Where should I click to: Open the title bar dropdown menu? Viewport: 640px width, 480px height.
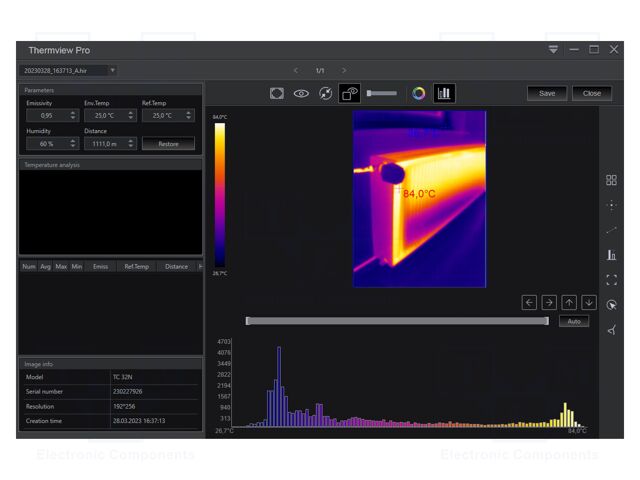pos(553,49)
